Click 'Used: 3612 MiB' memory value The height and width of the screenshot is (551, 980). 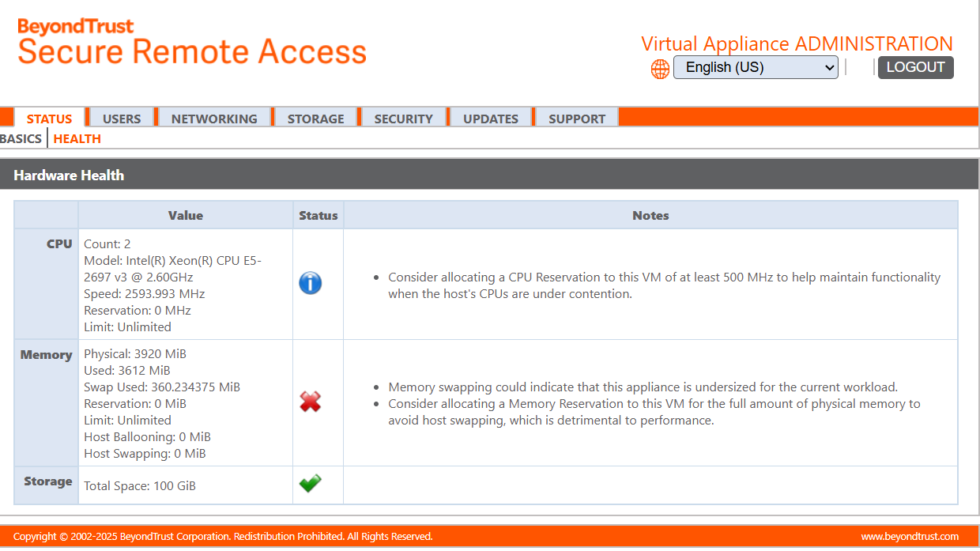tap(126, 370)
